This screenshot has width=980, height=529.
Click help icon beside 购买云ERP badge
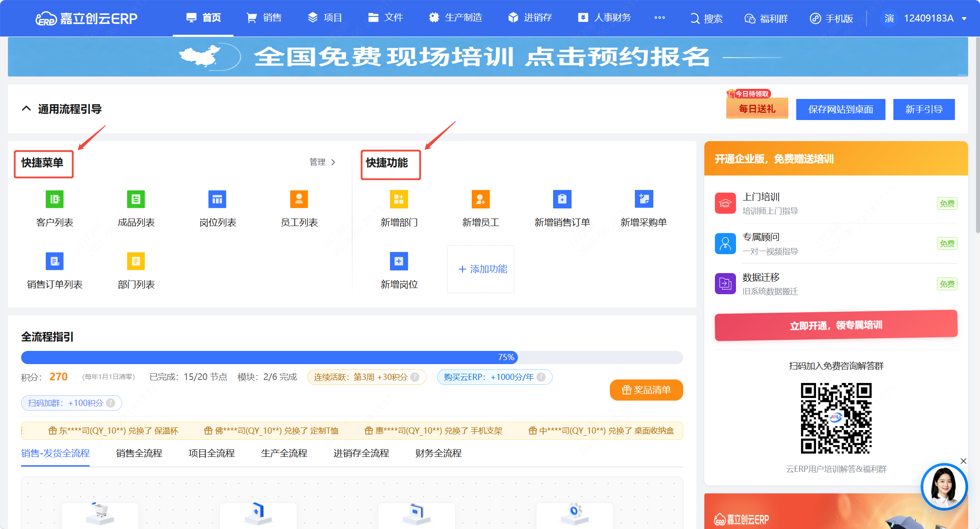click(541, 377)
